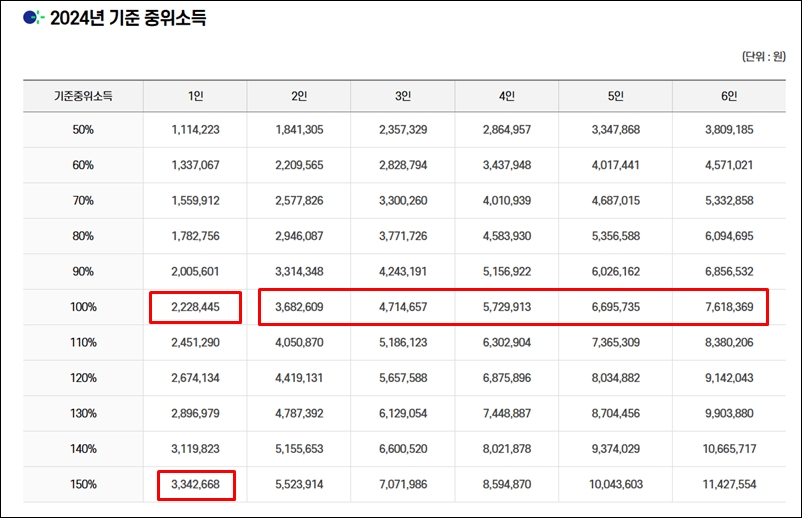Select the highlighted value 2,228,445

195,307
